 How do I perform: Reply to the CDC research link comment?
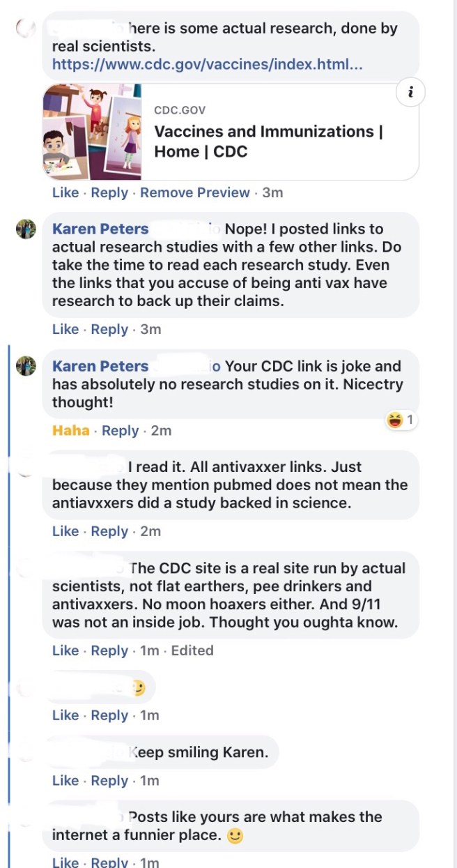[109, 192]
